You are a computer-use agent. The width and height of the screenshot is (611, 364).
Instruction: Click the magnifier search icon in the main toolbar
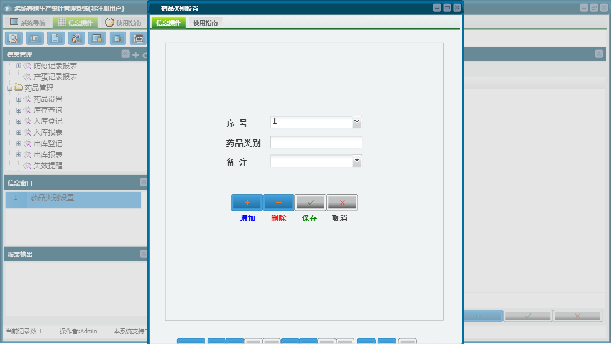coord(14,38)
